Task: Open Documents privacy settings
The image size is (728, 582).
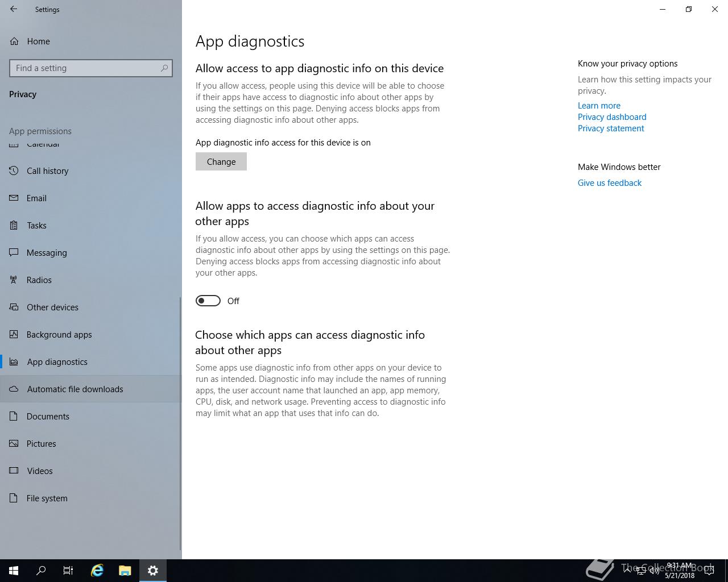Action: pyautogui.click(x=91, y=416)
